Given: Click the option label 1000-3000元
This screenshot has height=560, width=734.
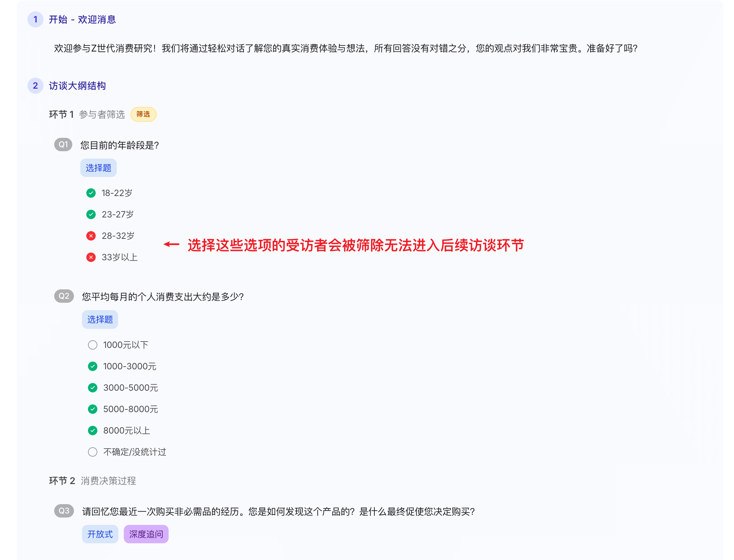Looking at the screenshot, I should (130, 366).
